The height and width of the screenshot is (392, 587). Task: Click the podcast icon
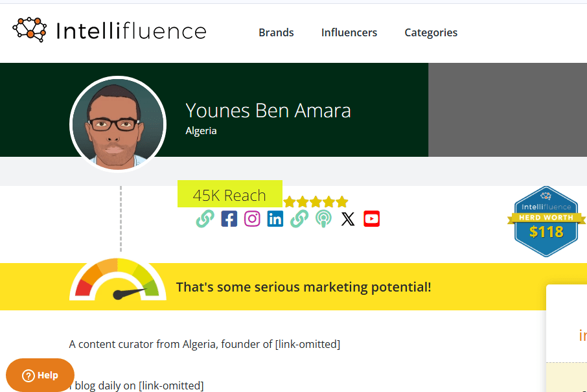[323, 219]
